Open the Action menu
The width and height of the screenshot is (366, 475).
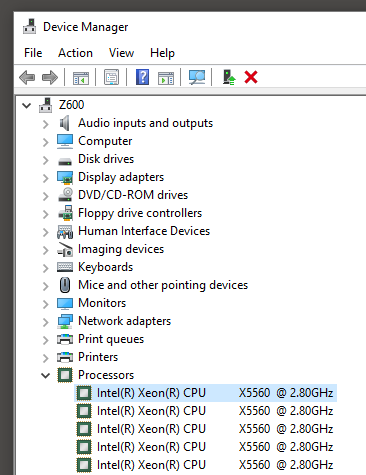(x=75, y=53)
